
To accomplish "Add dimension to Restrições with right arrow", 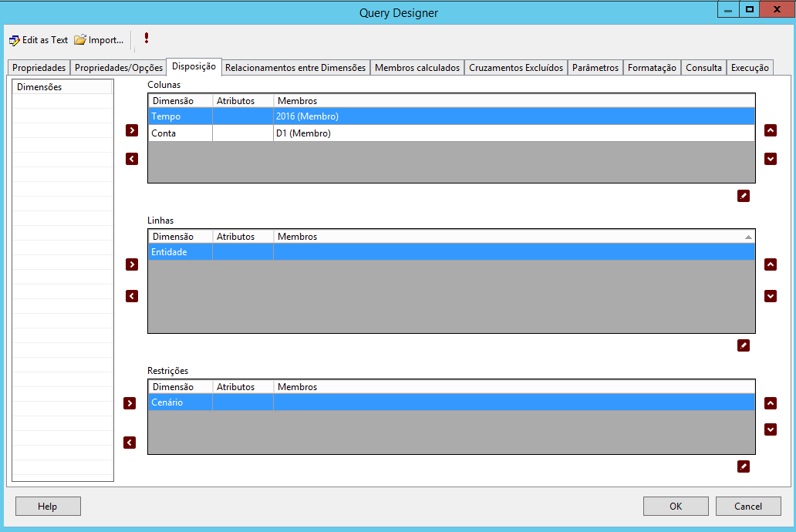I will (130, 403).
